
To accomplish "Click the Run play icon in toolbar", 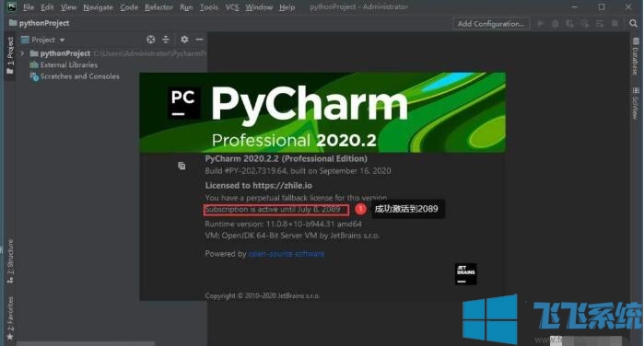I will pyautogui.click(x=541, y=23).
